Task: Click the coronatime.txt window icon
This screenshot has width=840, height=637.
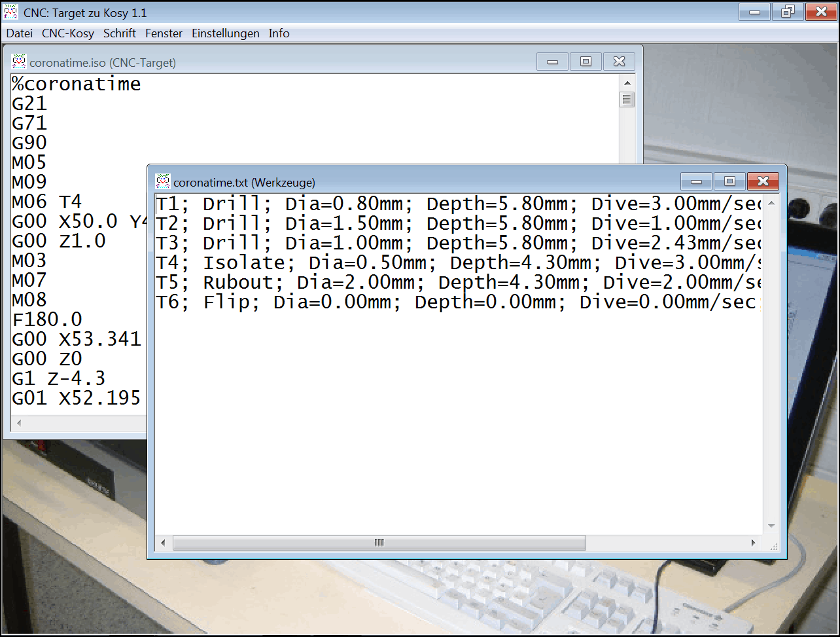Action: click(163, 182)
